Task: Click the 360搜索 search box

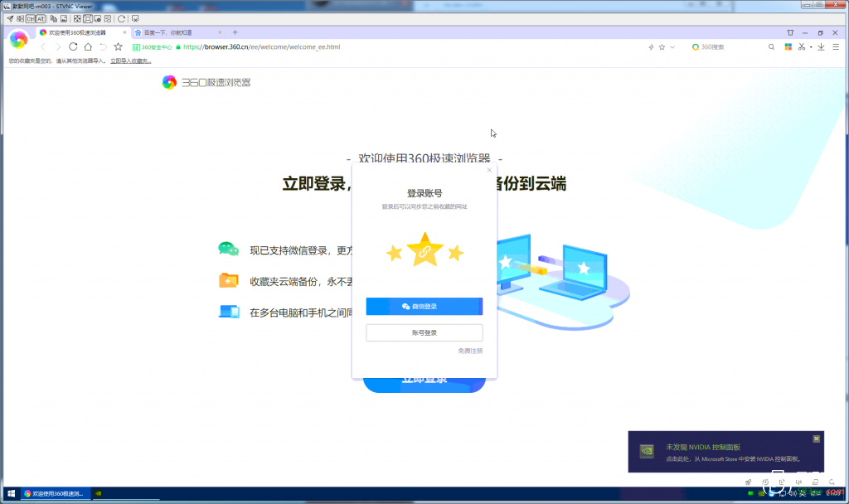Action: [728, 47]
